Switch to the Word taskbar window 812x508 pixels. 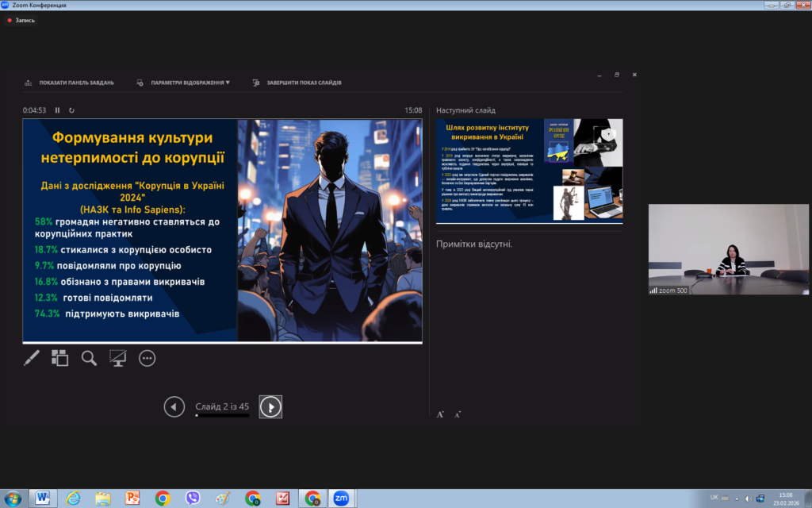point(42,498)
